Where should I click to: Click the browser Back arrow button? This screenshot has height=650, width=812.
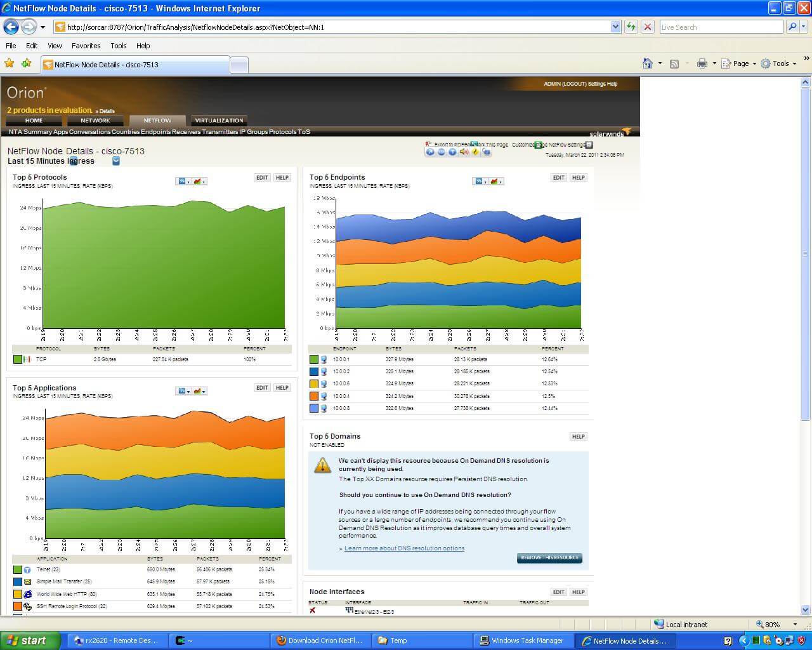(x=11, y=27)
